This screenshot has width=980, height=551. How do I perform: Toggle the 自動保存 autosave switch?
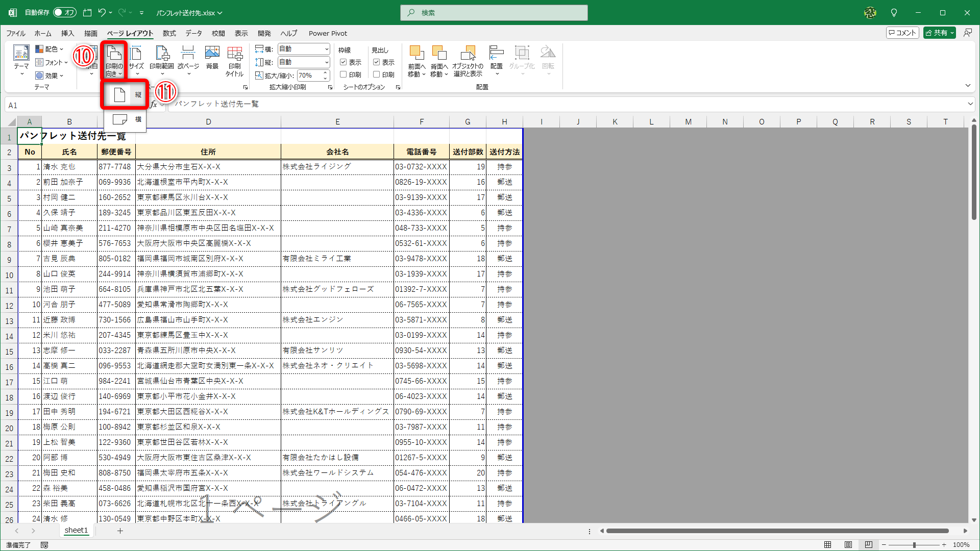(64, 12)
